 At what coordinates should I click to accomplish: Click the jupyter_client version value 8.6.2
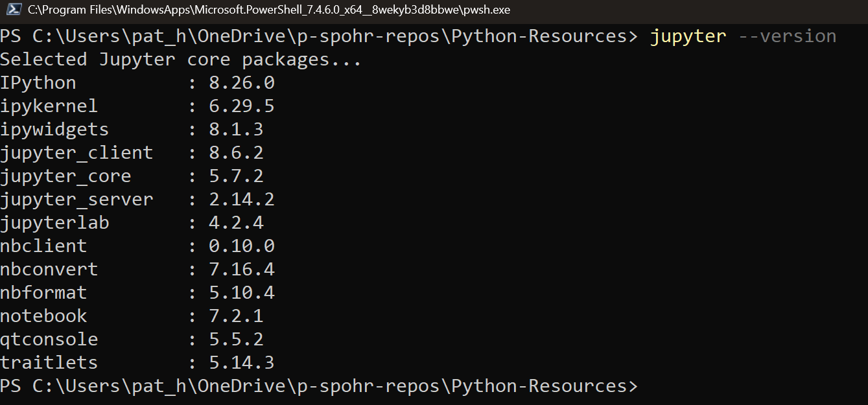(236, 153)
